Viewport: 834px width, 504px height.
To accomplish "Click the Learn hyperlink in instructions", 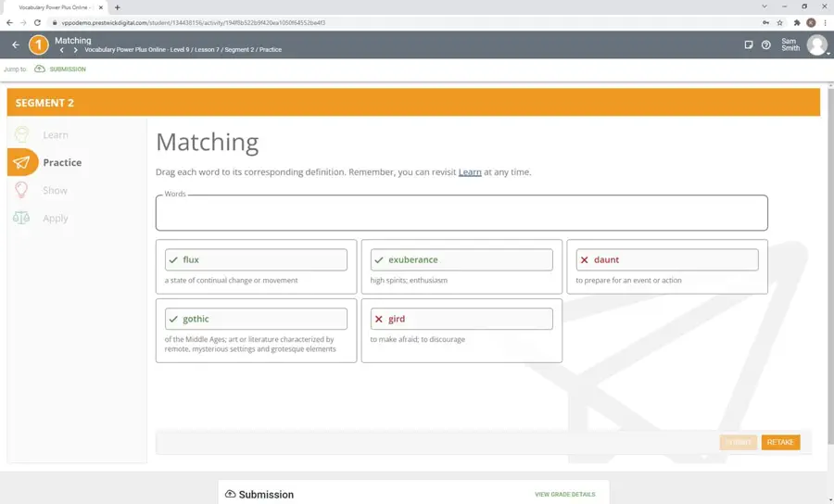I will tap(470, 172).
